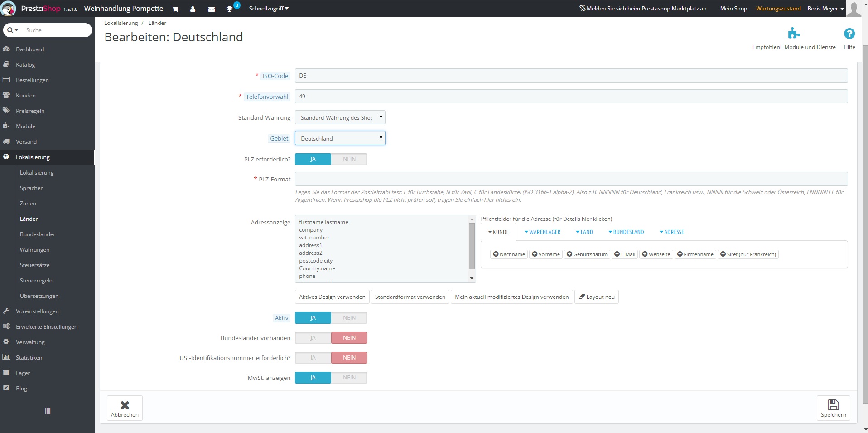Click the Preisregeln tag icon
Screen dimensions: 868x433
[x=6, y=111]
